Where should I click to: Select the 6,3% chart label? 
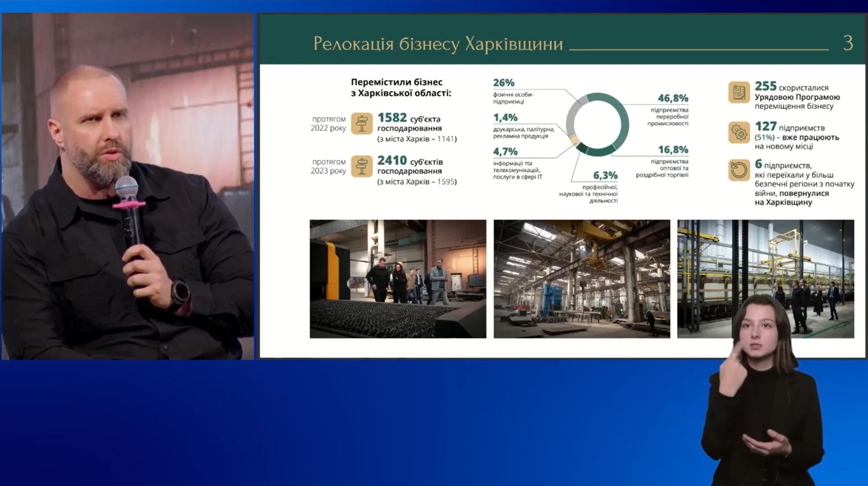pyautogui.click(x=605, y=175)
